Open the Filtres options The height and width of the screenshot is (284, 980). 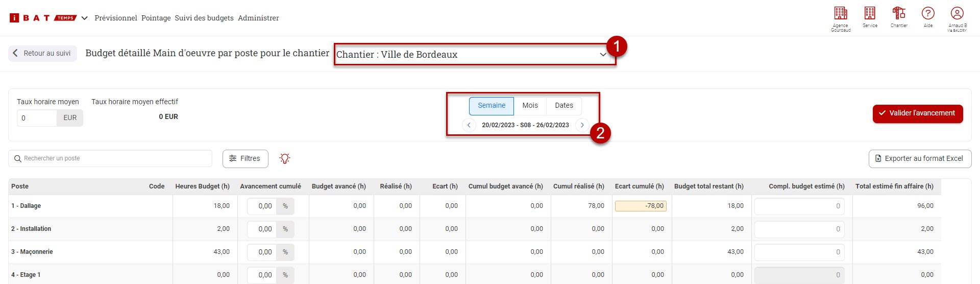tap(245, 159)
